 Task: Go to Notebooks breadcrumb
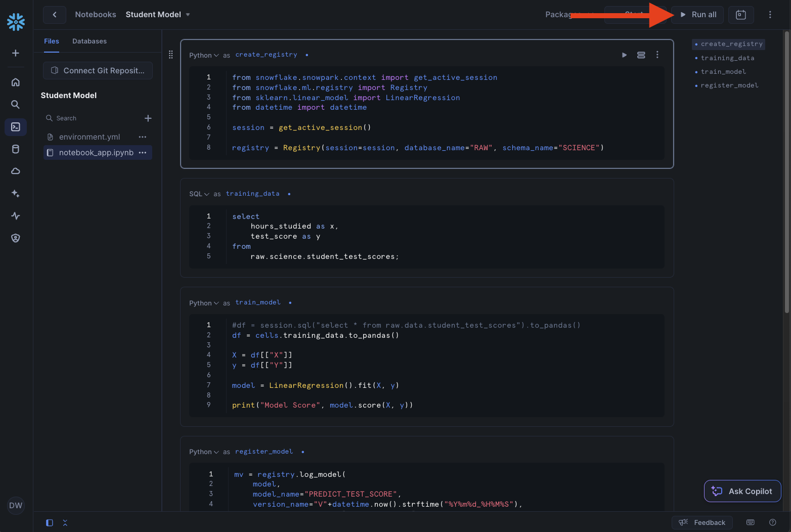(x=96, y=15)
